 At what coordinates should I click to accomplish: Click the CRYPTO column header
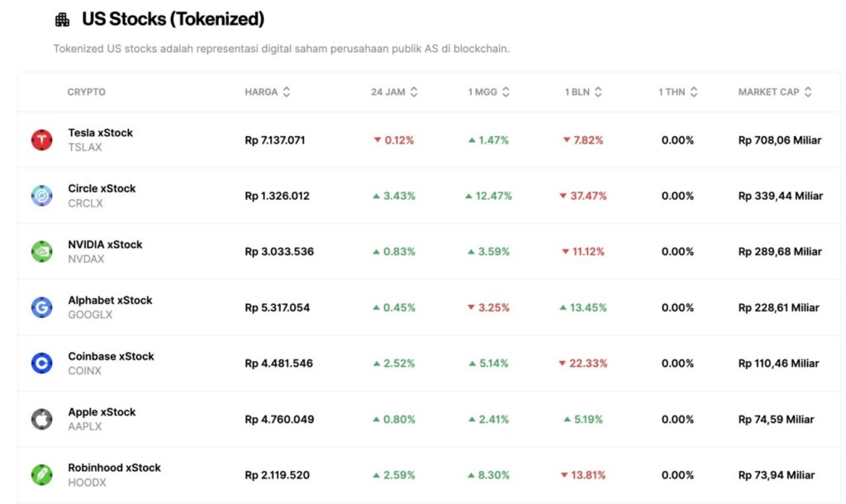coord(86,92)
